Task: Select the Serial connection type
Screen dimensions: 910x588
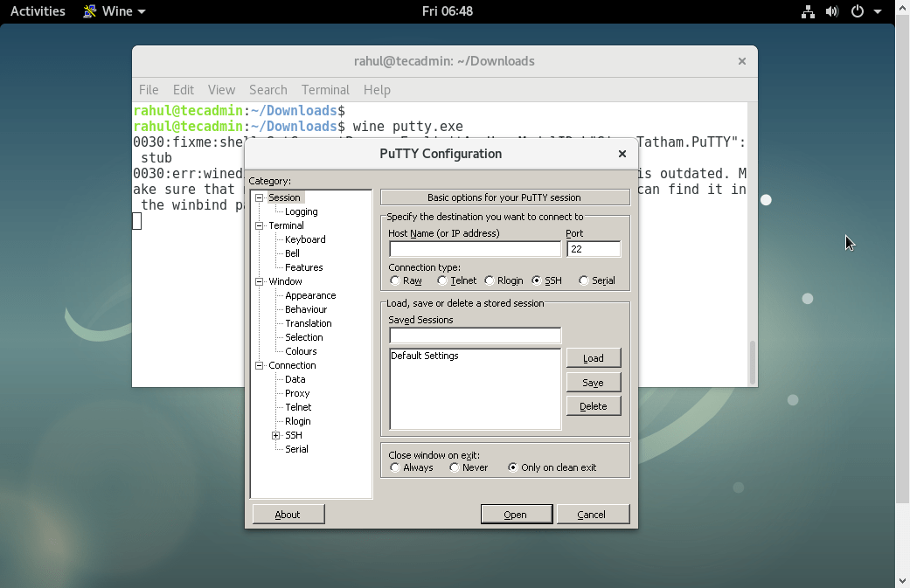Action: [583, 280]
